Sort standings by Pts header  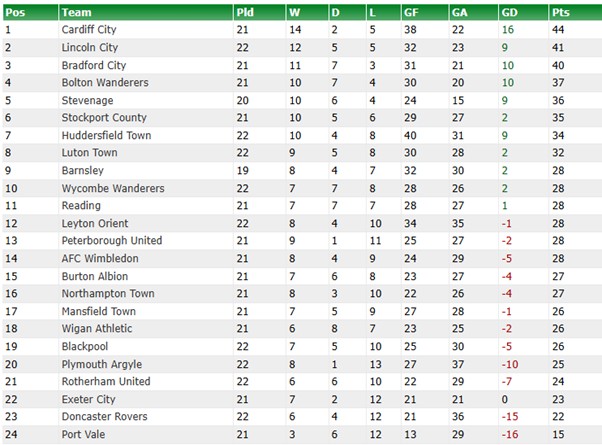tap(561, 12)
